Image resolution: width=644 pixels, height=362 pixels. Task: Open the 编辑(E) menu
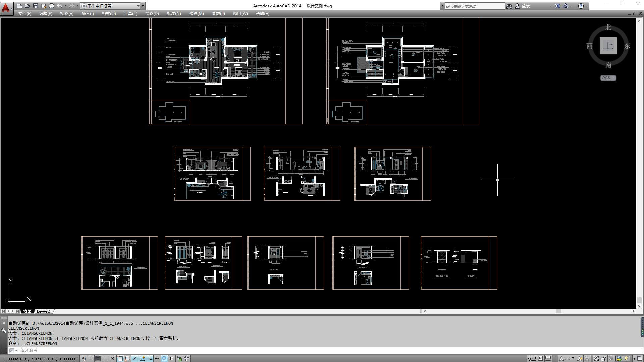click(x=46, y=14)
